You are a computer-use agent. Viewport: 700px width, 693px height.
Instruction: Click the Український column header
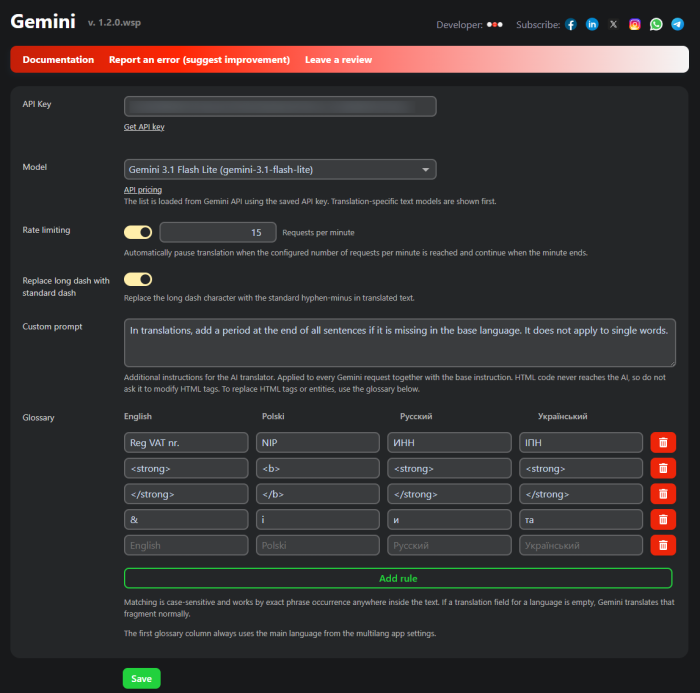pos(562,416)
